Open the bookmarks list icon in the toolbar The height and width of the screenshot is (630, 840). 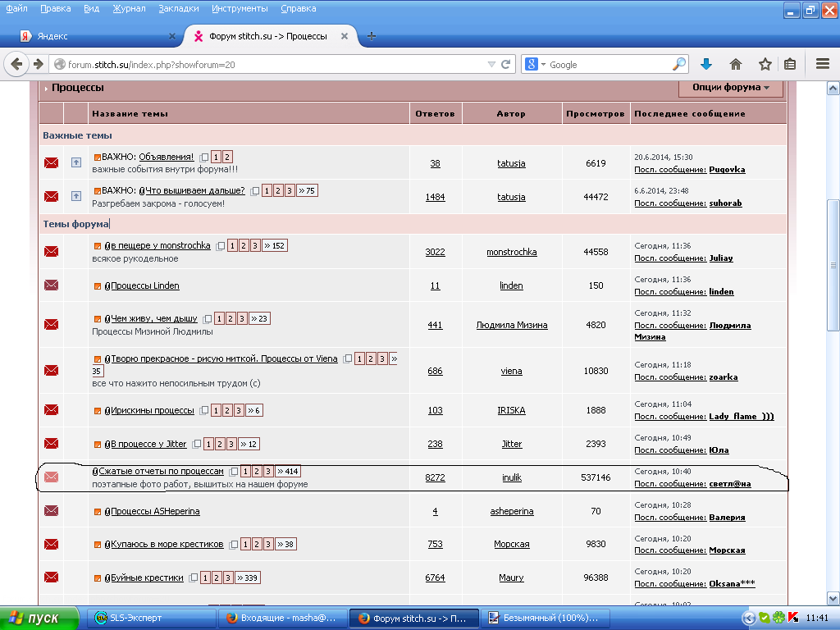coord(789,64)
